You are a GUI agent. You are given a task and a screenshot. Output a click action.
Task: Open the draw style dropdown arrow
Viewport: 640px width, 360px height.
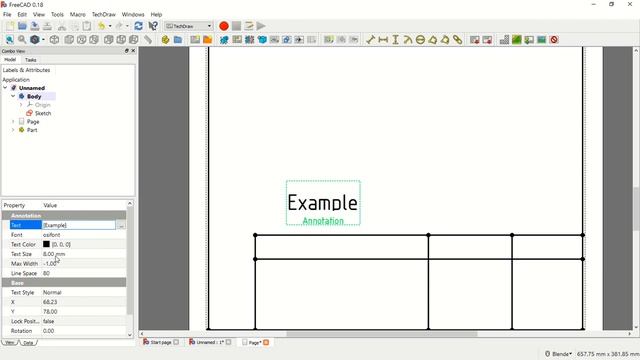[x=43, y=40]
